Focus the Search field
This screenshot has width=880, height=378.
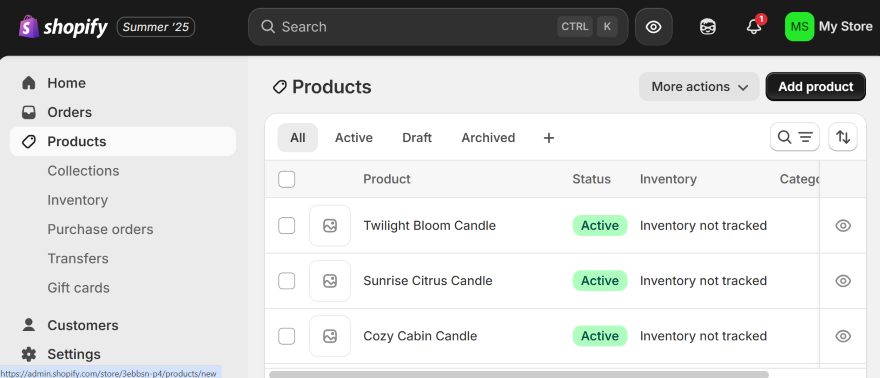pyautogui.click(x=438, y=26)
